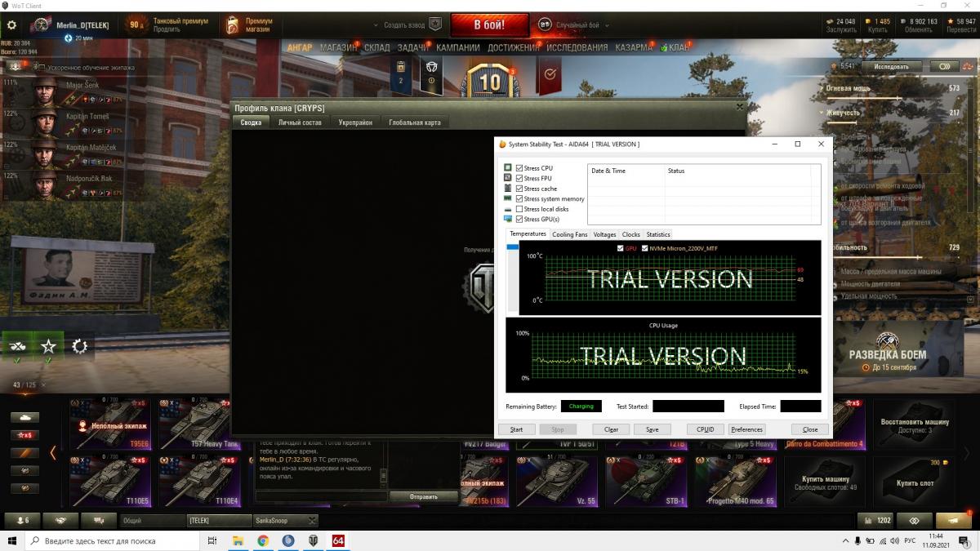The height and width of the screenshot is (551, 980).
Task: Open game settings gear icon
Action: [11, 25]
